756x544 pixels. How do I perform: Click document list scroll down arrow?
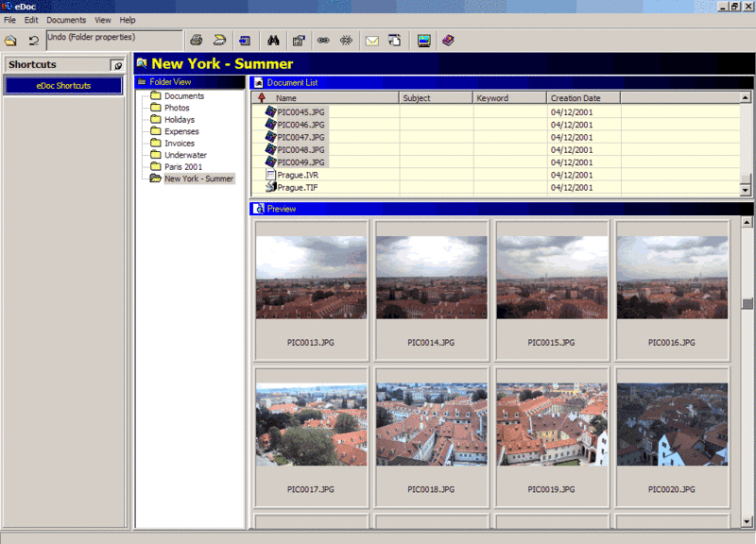click(x=746, y=190)
